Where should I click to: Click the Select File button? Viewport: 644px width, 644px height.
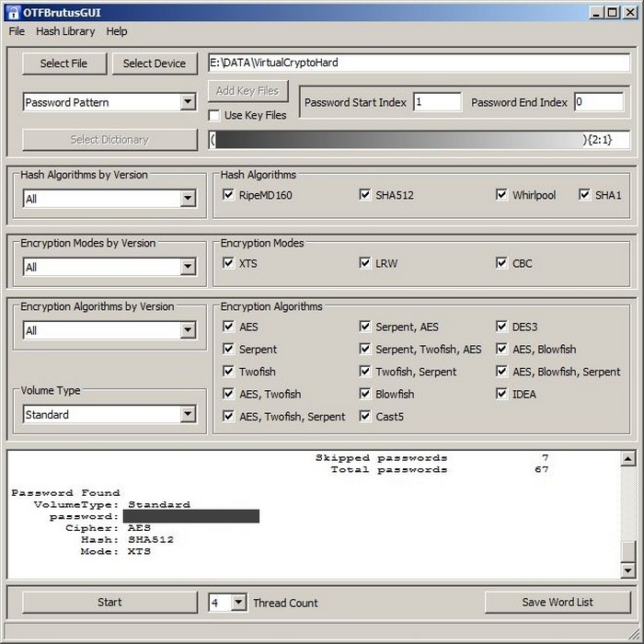(63, 63)
